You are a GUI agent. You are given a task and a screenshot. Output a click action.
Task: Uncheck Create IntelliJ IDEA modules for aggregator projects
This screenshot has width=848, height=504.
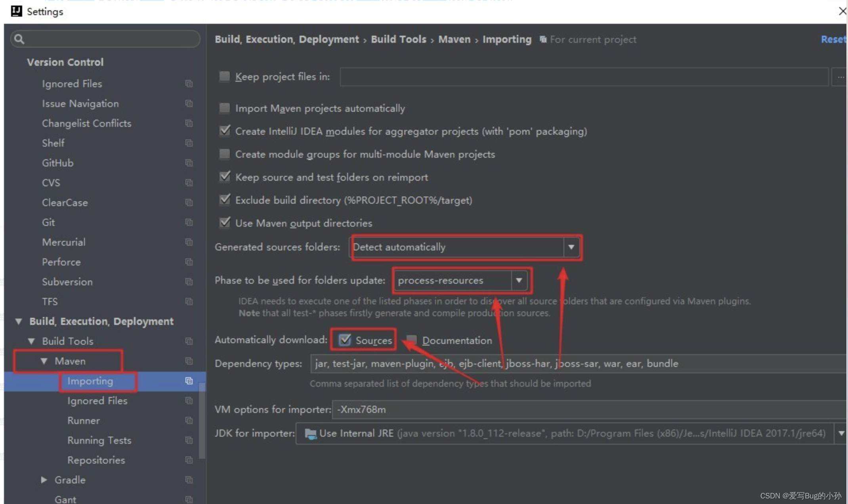pos(225,131)
